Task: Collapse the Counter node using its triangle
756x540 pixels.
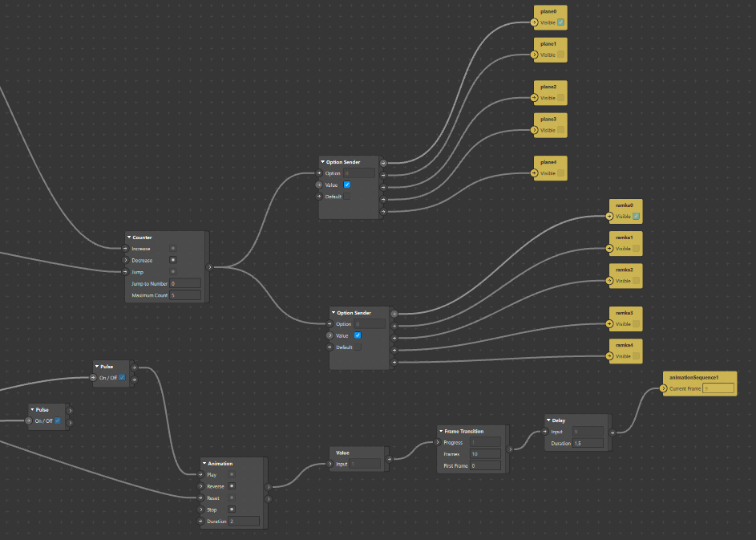Action: point(129,238)
